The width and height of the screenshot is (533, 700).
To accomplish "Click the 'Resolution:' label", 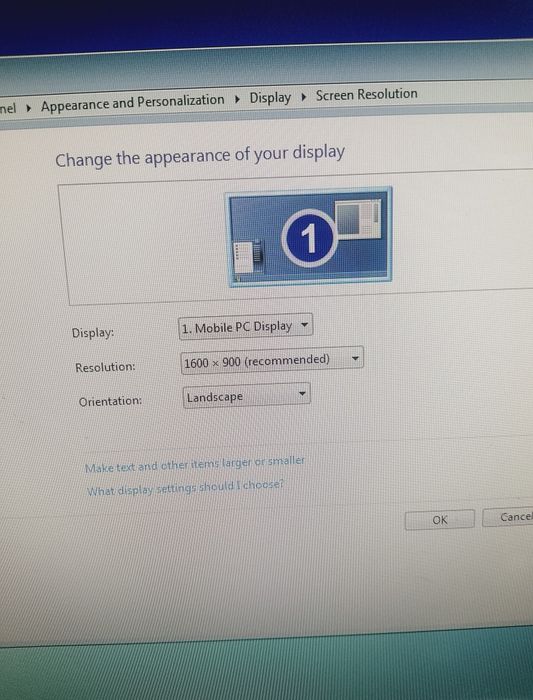I will click(x=105, y=367).
